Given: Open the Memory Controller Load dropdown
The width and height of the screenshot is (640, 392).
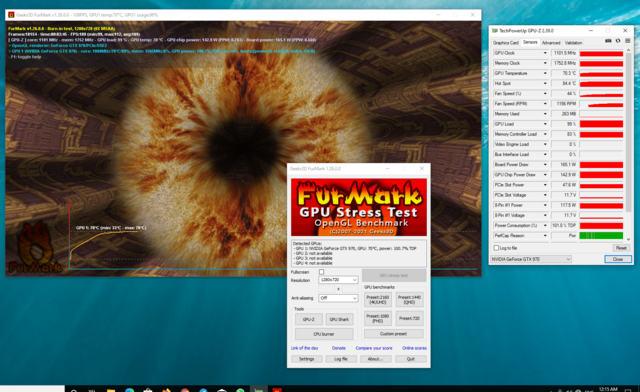Looking at the screenshot, I should pos(545,134).
